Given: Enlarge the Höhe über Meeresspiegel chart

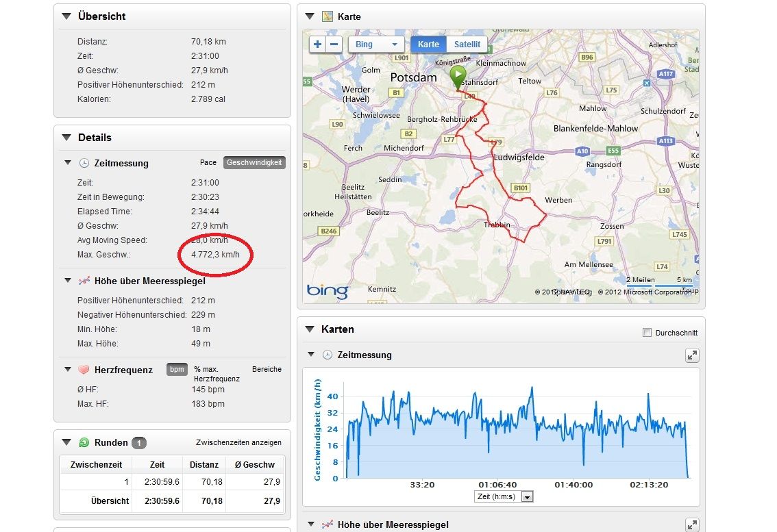Looking at the screenshot, I should (x=692, y=525).
